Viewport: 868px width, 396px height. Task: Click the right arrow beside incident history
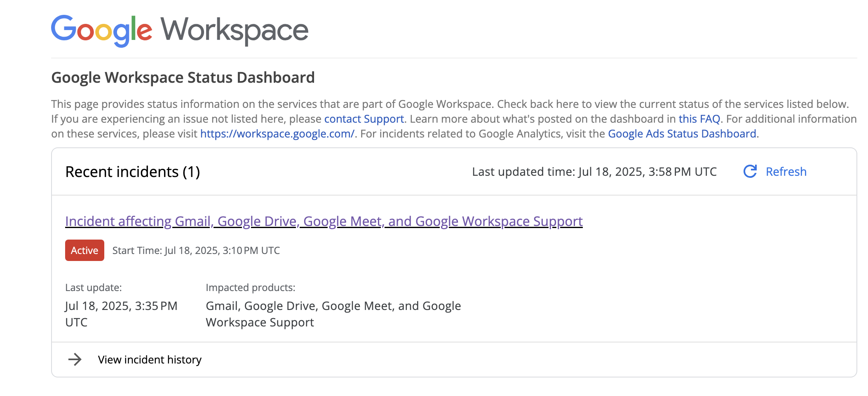(75, 359)
